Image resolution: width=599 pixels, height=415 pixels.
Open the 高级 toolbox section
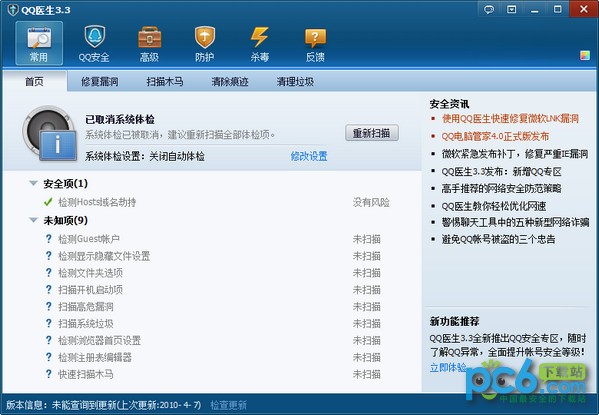coord(149,44)
